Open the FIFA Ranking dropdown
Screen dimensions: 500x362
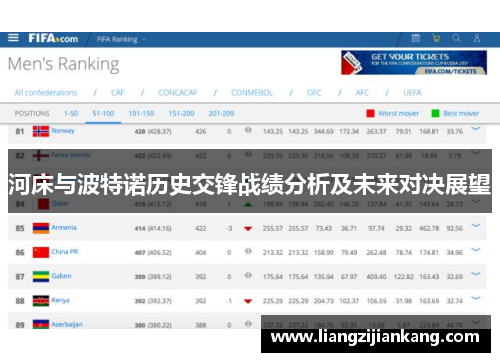(x=122, y=39)
